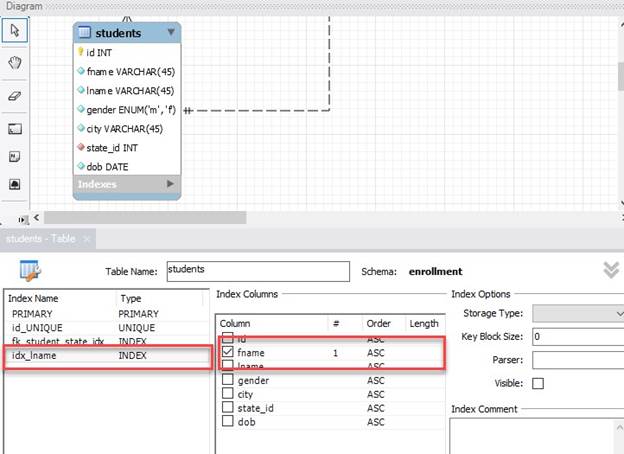Check the gender column checkbox
The height and width of the screenshot is (454, 624).
pyautogui.click(x=228, y=380)
